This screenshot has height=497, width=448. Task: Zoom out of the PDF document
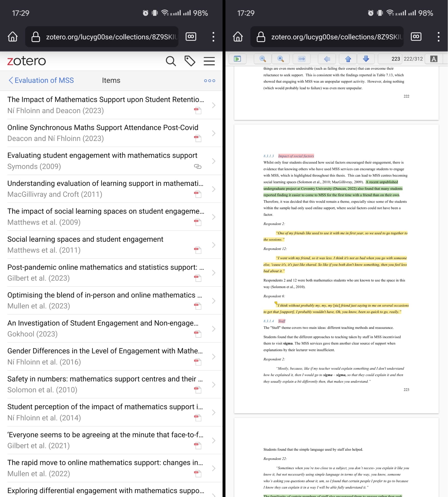pyautogui.click(x=263, y=59)
